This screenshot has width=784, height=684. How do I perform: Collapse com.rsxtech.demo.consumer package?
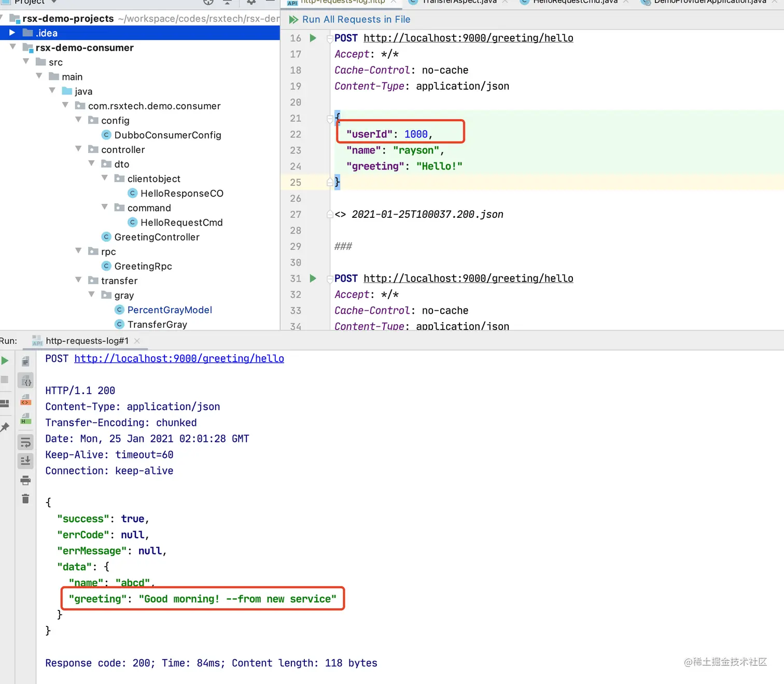tap(65, 105)
